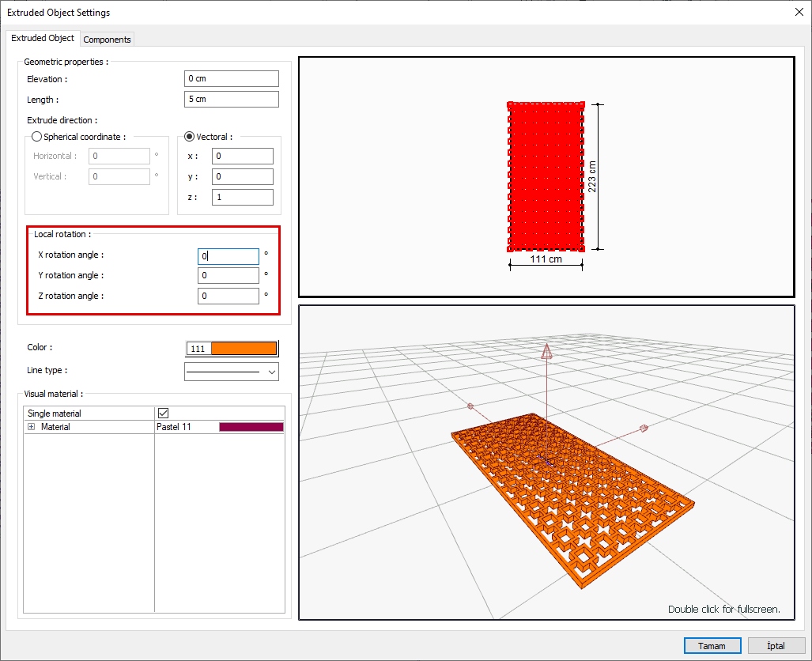Click the red 2D profile preview shape
812x661 pixels.
coord(546,176)
